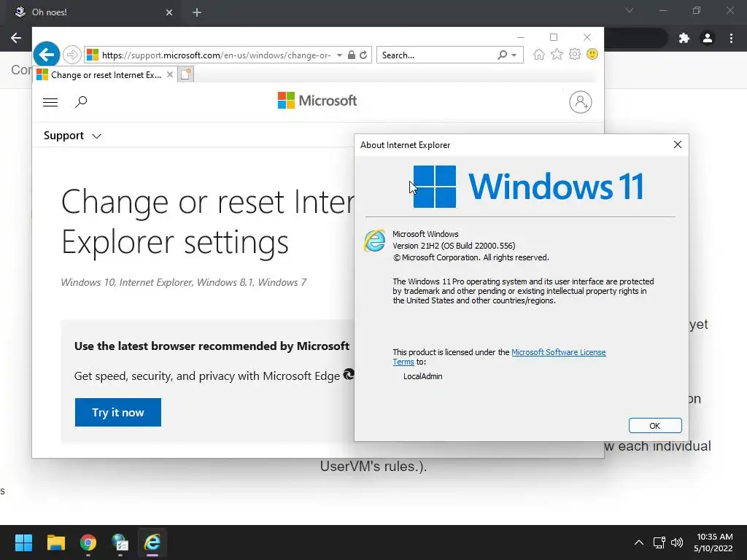Click the Internet Explorer taskbar icon
Image resolution: width=747 pixels, height=560 pixels.
click(152, 542)
